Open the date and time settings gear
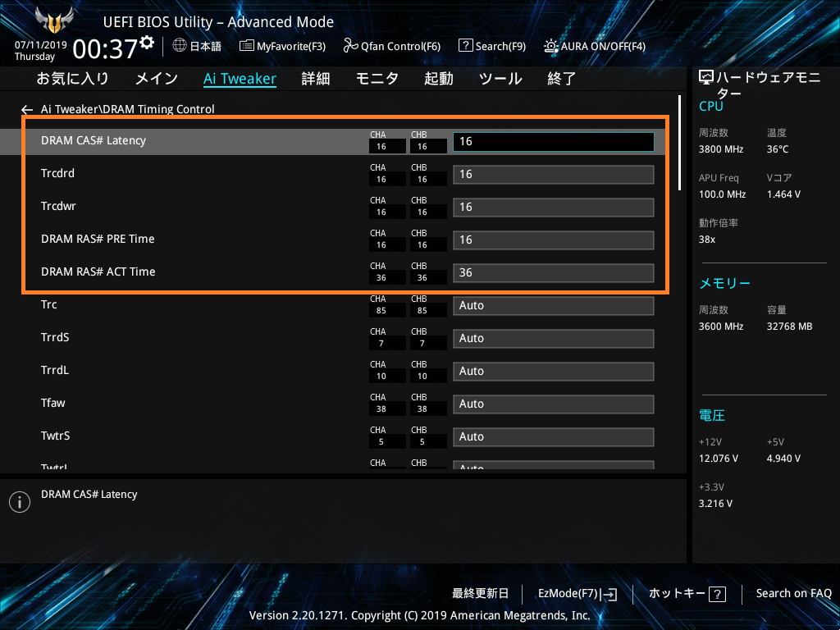 click(x=147, y=43)
